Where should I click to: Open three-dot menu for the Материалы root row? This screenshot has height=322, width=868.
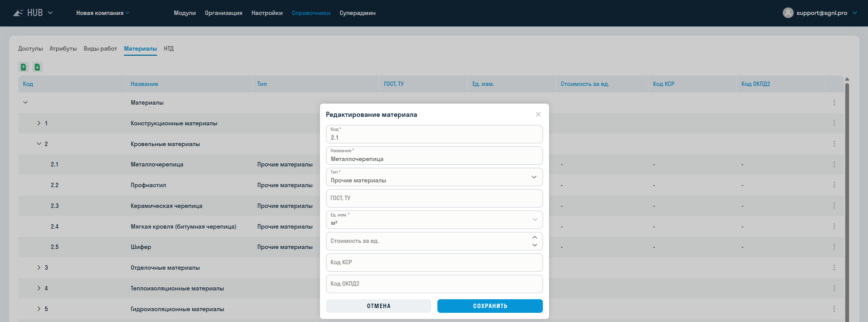tap(834, 102)
